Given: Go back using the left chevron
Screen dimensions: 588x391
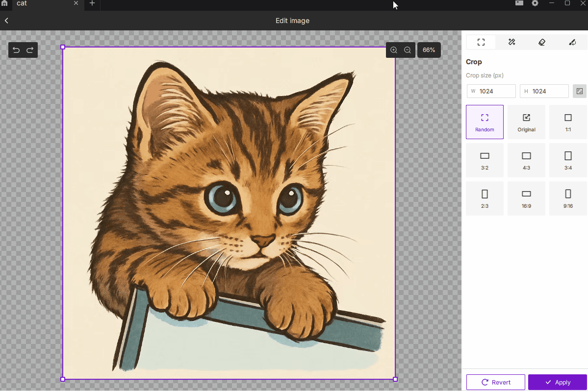Looking at the screenshot, I should (x=6, y=21).
